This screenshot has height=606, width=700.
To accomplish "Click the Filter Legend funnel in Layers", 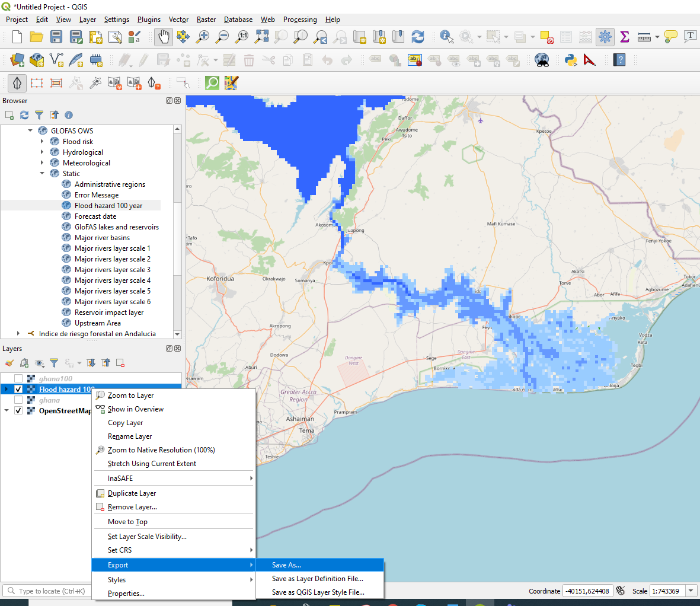I will click(x=54, y=363).
